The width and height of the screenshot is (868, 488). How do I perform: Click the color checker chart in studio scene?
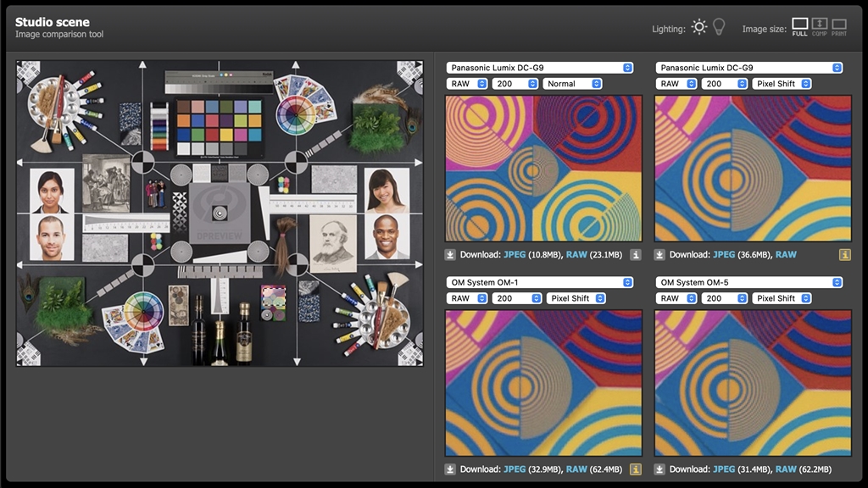click(220, 127)
